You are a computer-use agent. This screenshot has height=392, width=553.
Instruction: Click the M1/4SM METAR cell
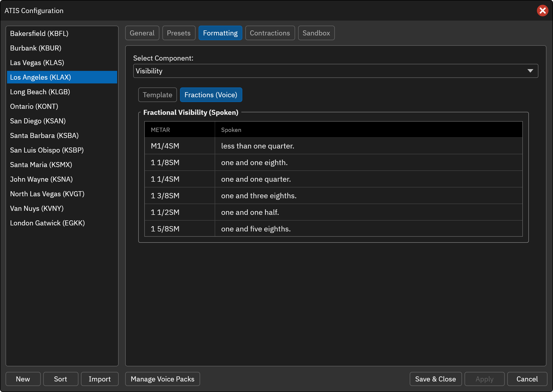[180, 146]
